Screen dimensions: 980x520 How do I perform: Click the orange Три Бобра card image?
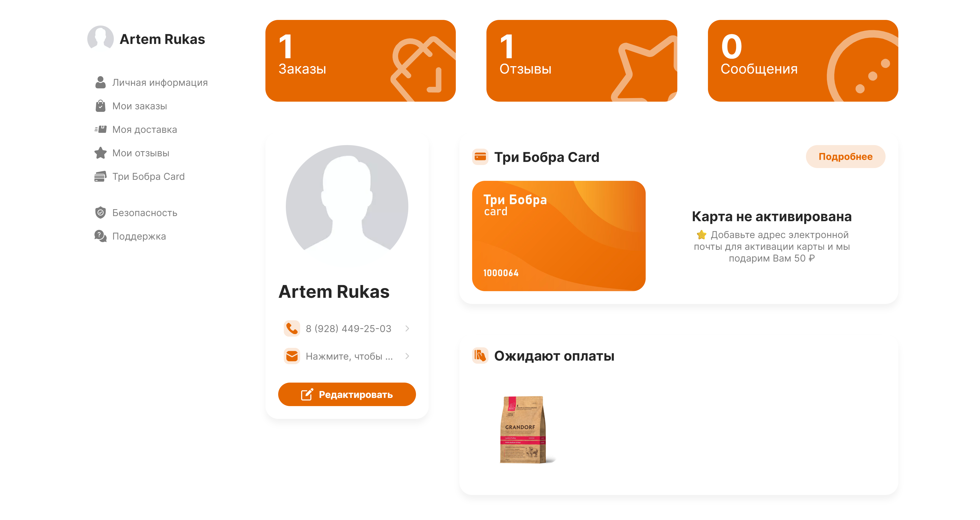(558, 236)
